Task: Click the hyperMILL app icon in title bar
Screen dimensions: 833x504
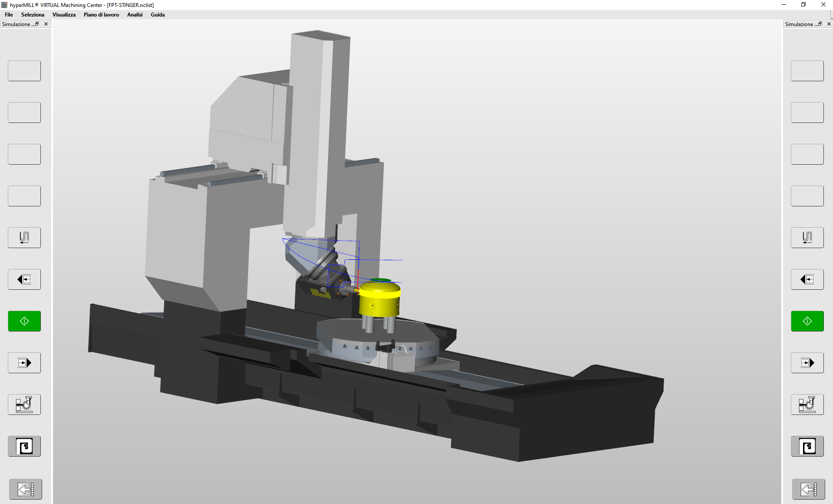Action: 4,5
